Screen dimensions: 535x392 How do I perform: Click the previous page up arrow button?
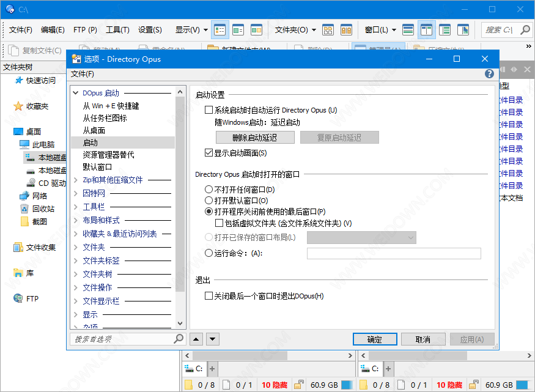coord(196,339)
